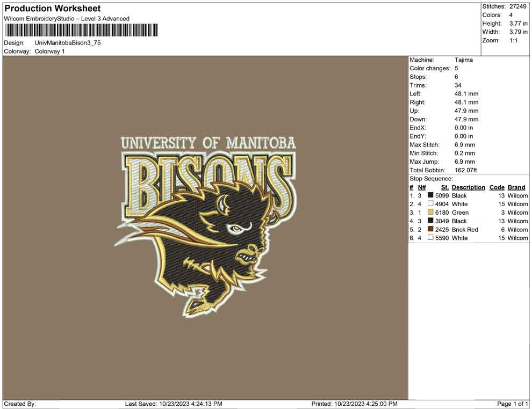
Task: Click the Up value 47.9 mm
Action: pyautogui.click(x=466, y=111)
